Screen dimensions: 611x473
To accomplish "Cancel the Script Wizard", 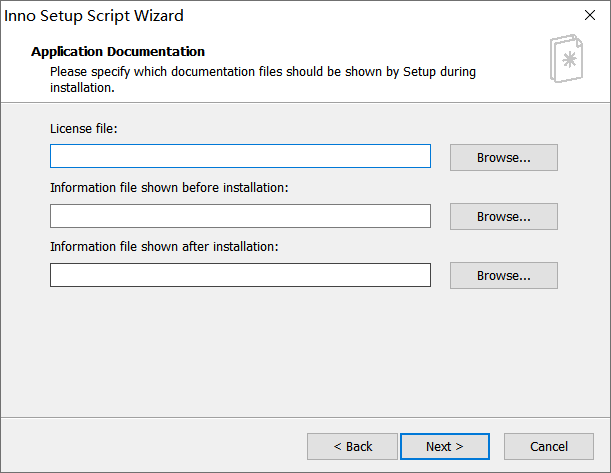I will pyautogui.click(x=549, y=447).
